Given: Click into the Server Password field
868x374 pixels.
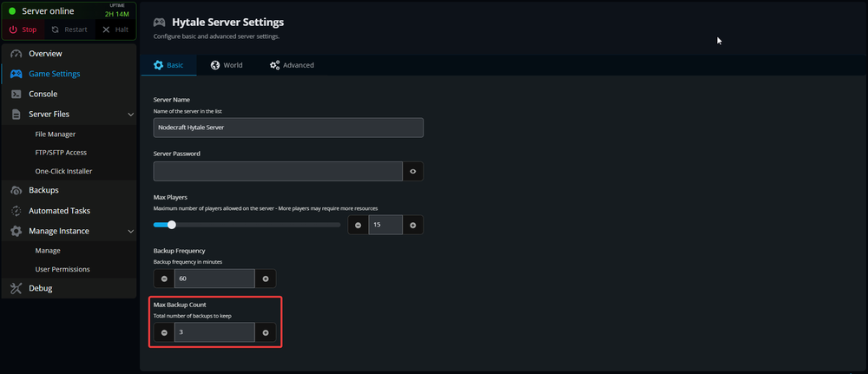Looking at the screenshot, I should click(278, 172).
